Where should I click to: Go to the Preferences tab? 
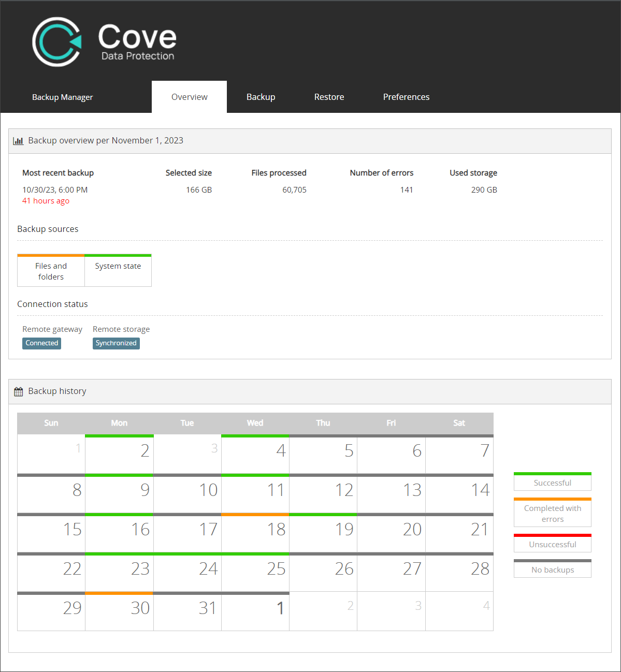tap(406, 97)
